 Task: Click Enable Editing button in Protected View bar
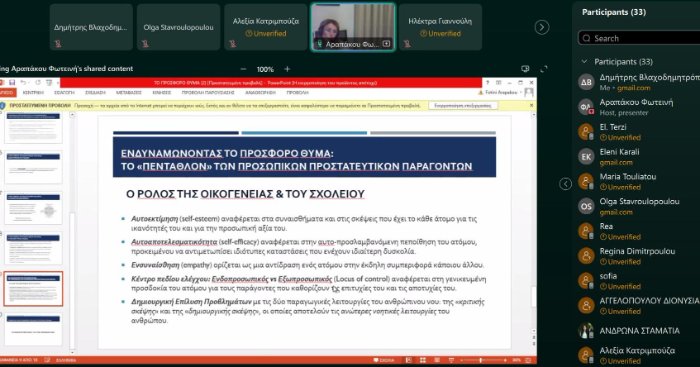click(463, 105)
